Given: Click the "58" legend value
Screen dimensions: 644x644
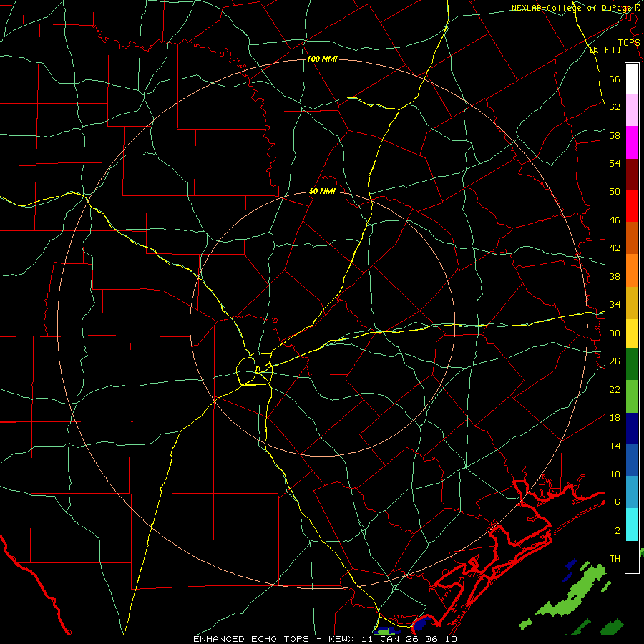Looking at the screenshot, I should click(x=615, y=135).
